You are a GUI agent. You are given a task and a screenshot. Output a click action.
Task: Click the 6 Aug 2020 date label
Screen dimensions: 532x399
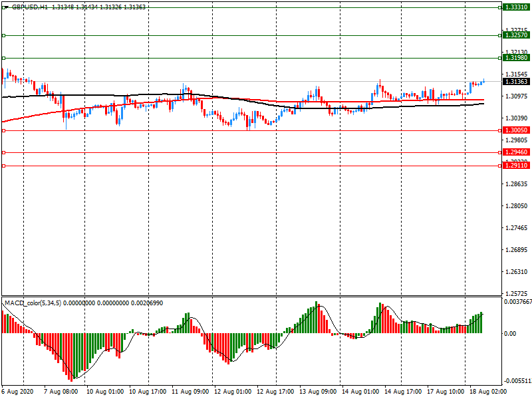[x=17, y=392]
